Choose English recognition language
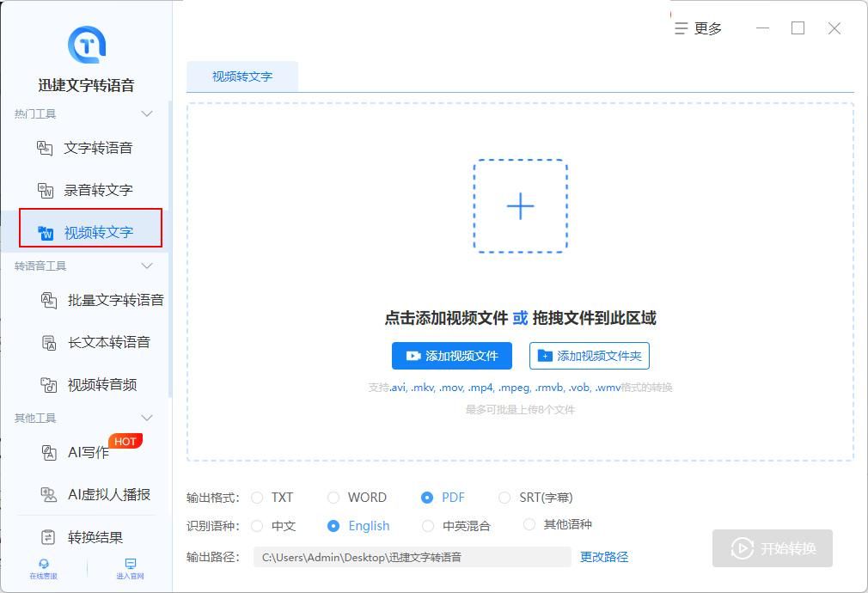 click(333, 525)
